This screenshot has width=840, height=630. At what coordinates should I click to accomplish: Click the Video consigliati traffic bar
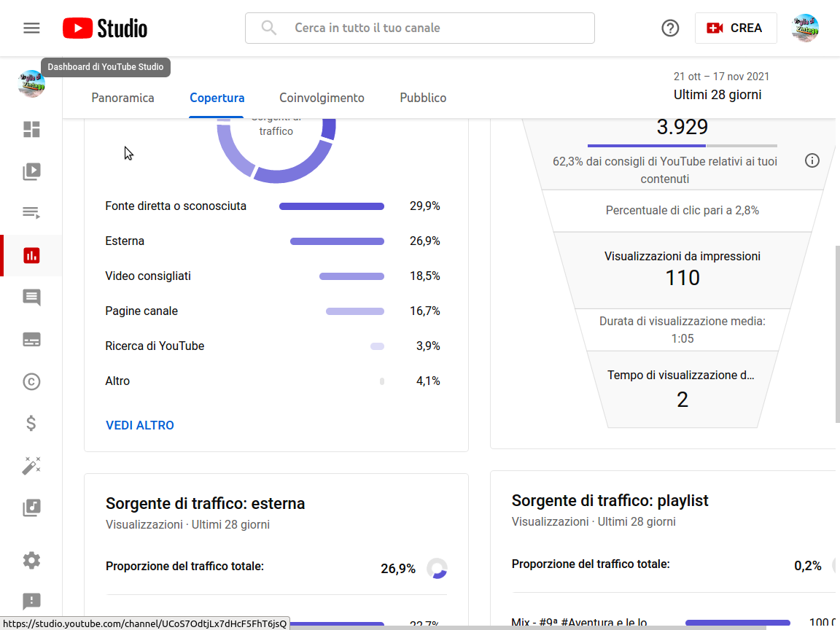coord(351,276)
